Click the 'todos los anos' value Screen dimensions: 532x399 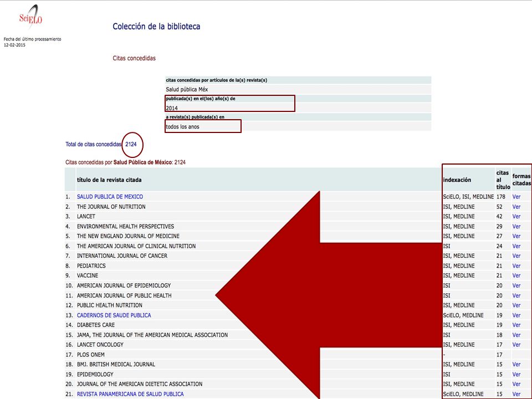tap(182, 126)
